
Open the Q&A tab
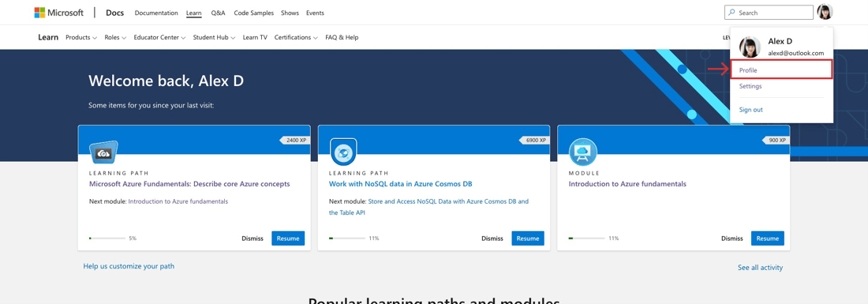(x=218, y=13)
